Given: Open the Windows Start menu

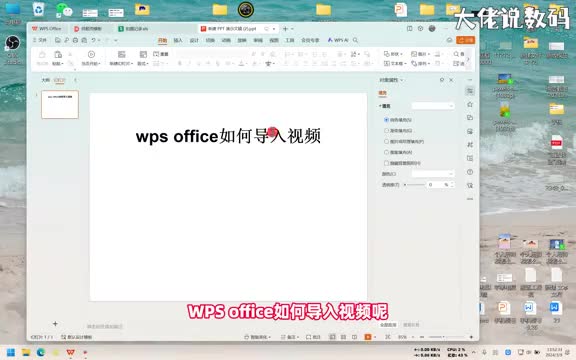Looking at the screenshot, I should pos(11,353).
